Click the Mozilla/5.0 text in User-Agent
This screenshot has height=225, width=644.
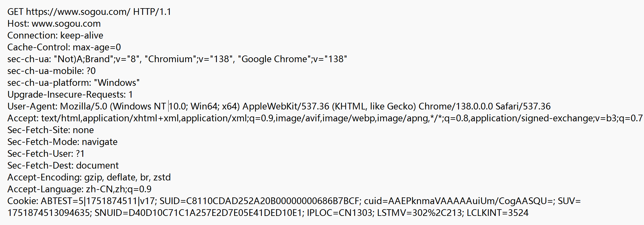(x=84, y=106)
